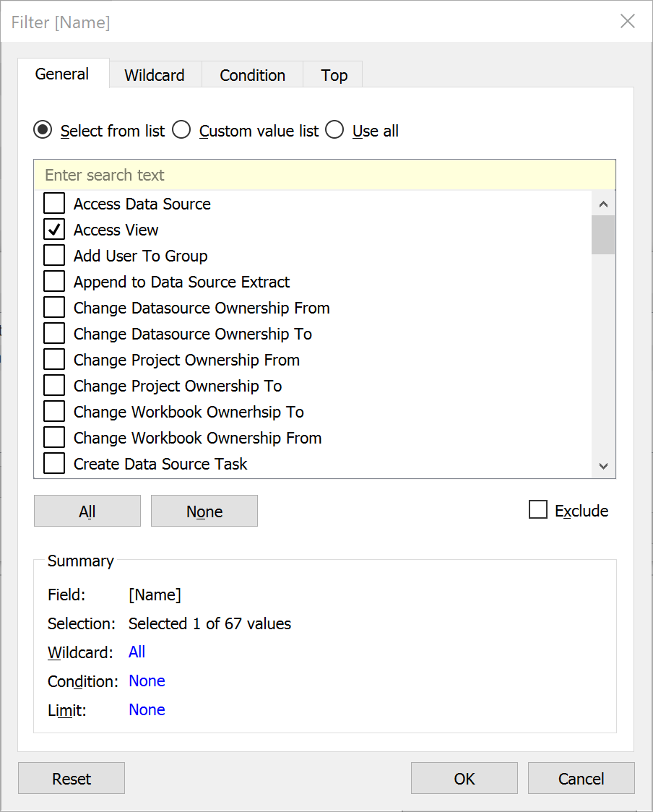Click the All selection button
This screenshot has height=812, width=653.
pyautogui.click(x=87, y=511)
